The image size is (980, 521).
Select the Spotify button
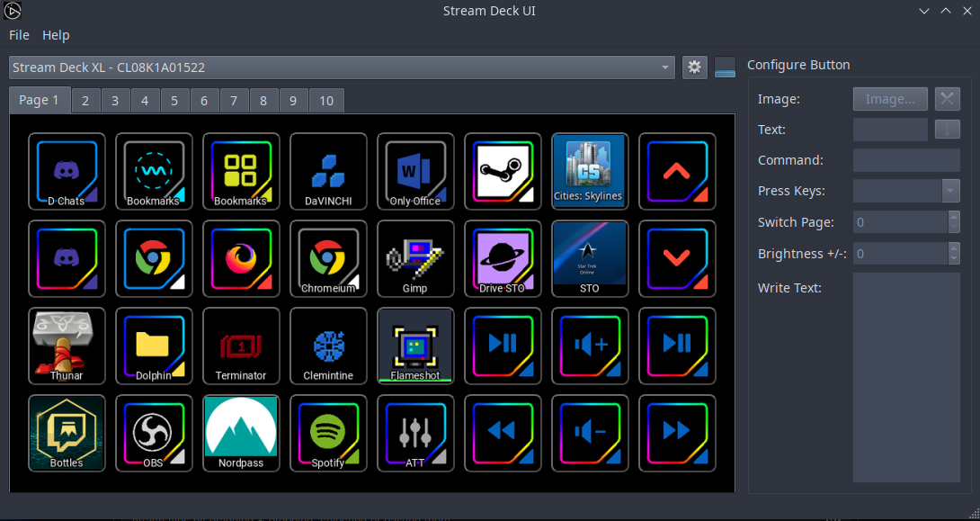click(328, 433)
